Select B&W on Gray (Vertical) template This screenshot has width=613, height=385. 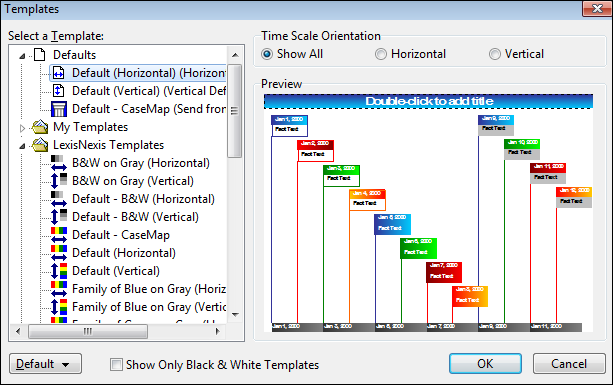[x=133, y=181]
